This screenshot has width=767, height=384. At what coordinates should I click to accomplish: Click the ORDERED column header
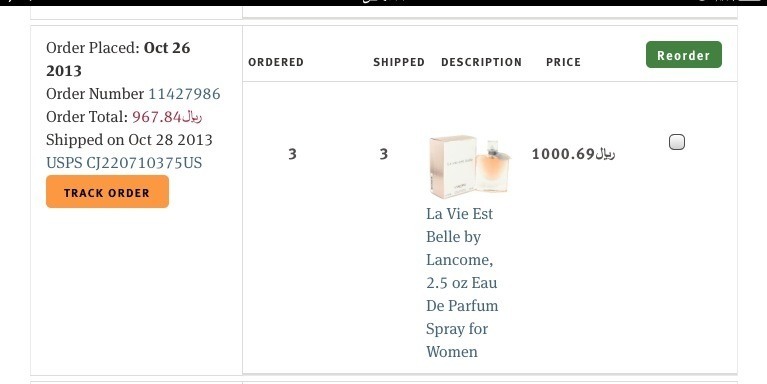pos(276,62)
